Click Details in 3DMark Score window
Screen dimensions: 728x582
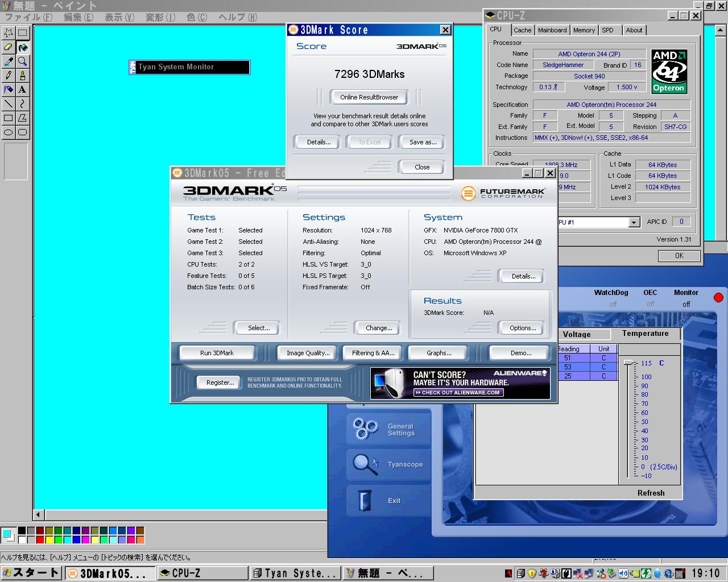[x=318, y=142]
